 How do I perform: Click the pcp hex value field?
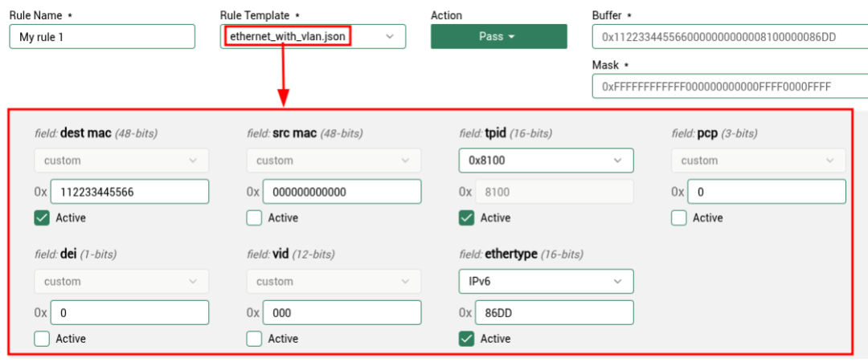[x=768, y=192]
